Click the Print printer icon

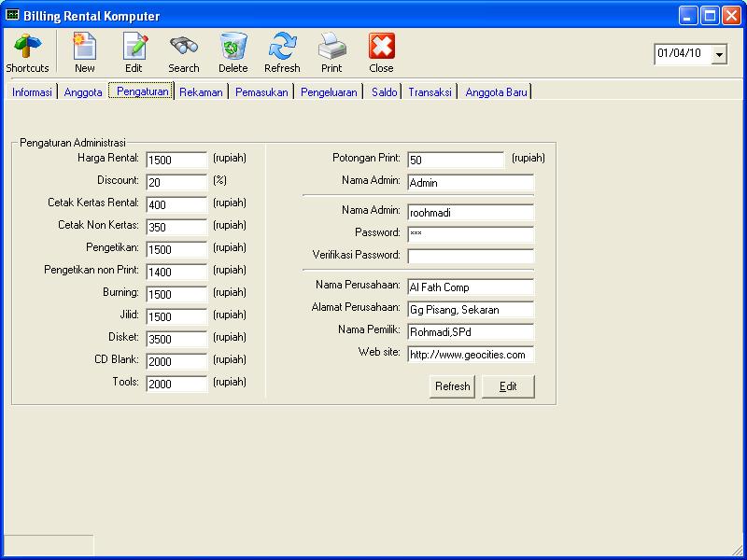(331, 47)
